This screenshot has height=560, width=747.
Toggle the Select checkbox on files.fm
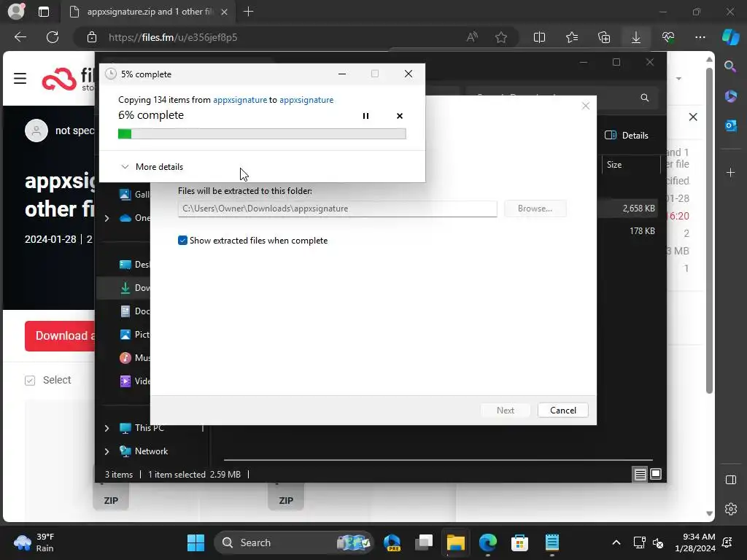30,381
